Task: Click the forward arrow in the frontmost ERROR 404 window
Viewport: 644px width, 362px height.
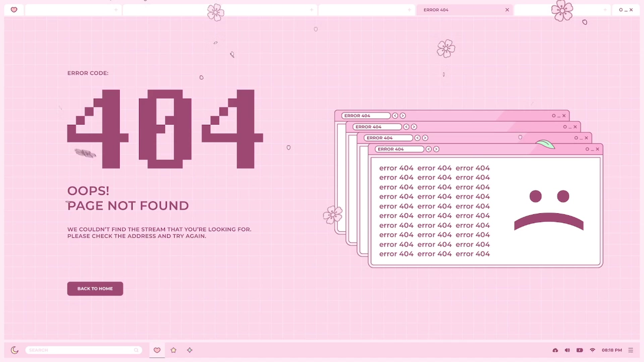Action: point(436,149)
